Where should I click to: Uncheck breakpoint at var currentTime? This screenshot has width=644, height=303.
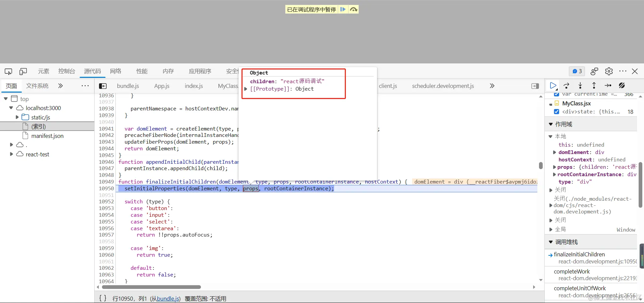coord(556,94)
